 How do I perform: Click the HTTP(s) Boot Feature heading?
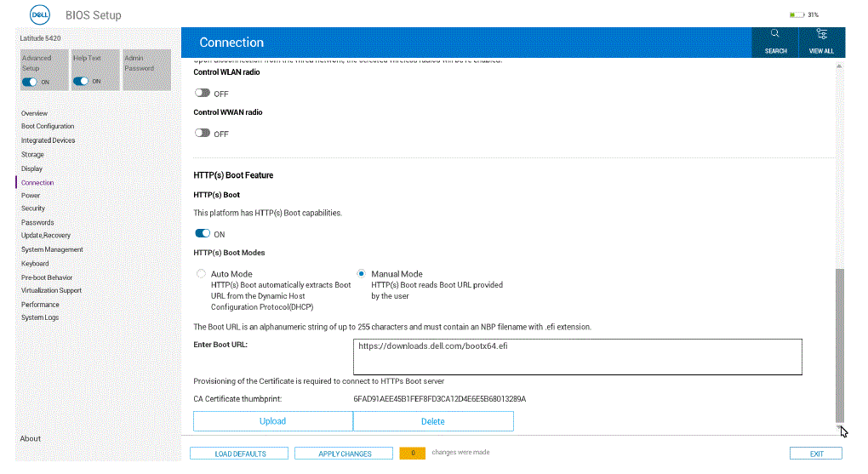tap(233, 175)
